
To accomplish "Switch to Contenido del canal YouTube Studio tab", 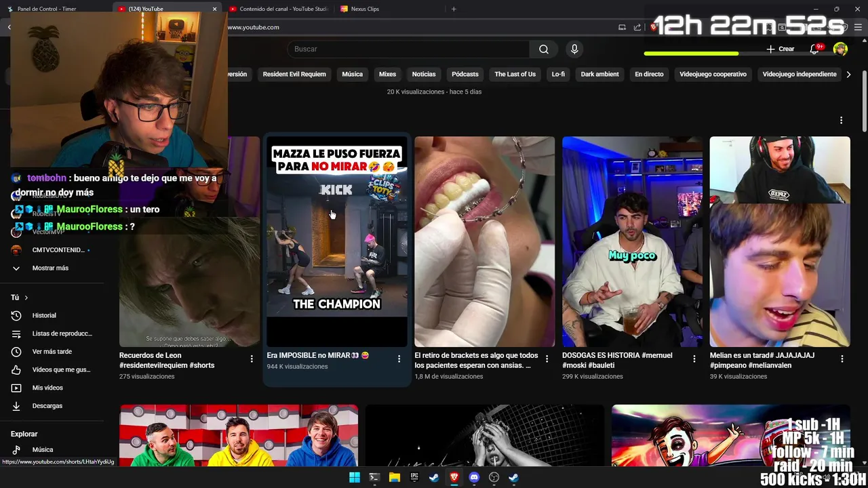I will coord(278,9).
